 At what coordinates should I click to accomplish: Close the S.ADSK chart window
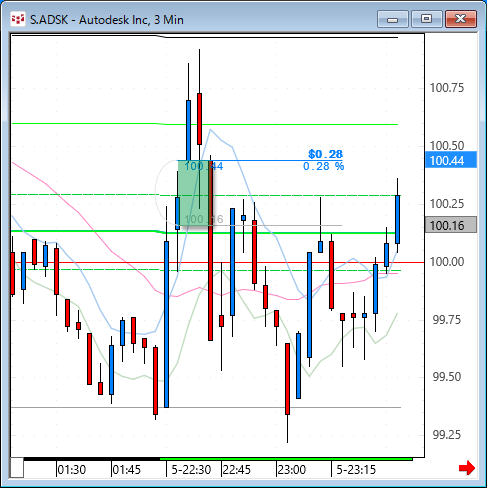click(461, 19)
